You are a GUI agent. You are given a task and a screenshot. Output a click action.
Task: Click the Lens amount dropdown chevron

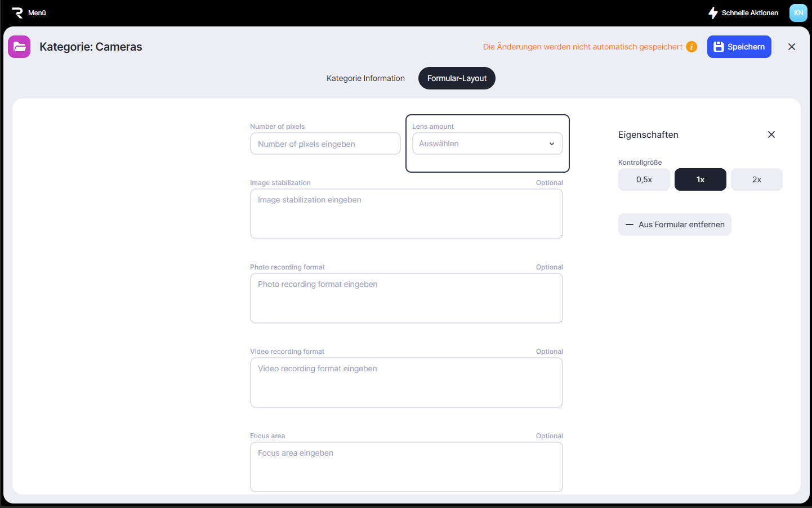click(552, 143)
